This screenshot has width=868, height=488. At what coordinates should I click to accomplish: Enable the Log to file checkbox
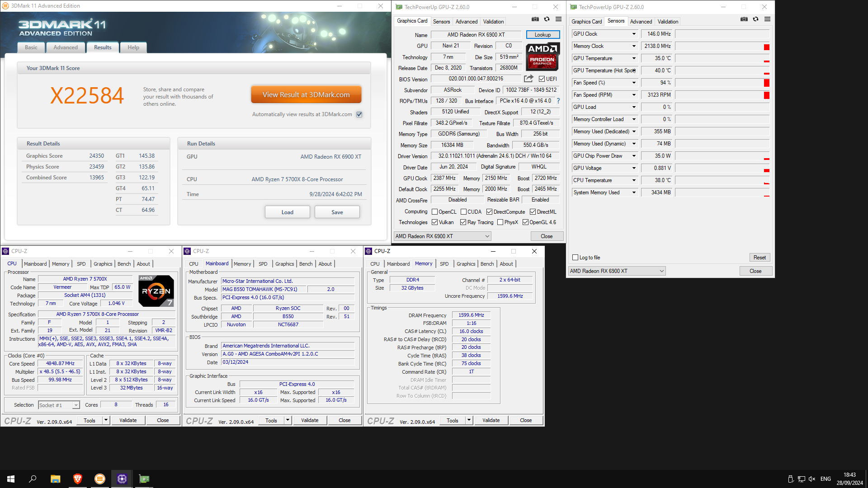[x=576, y=258]
